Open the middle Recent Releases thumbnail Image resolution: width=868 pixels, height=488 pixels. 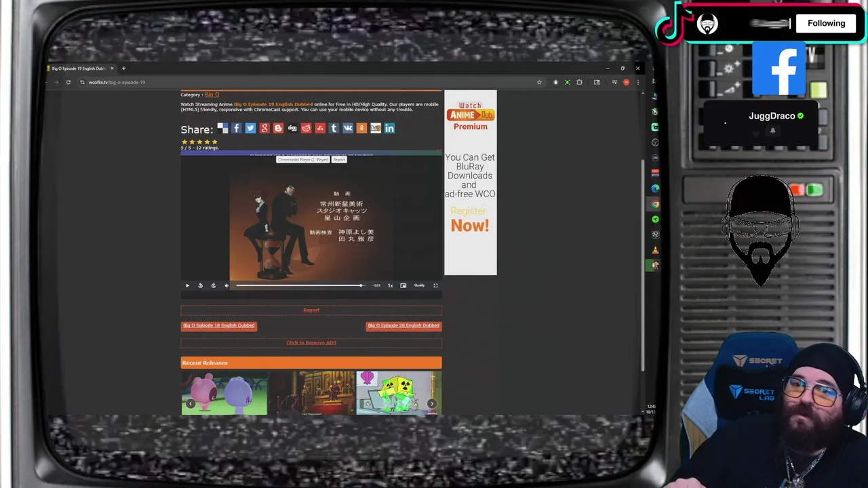(x=312, y=392)
